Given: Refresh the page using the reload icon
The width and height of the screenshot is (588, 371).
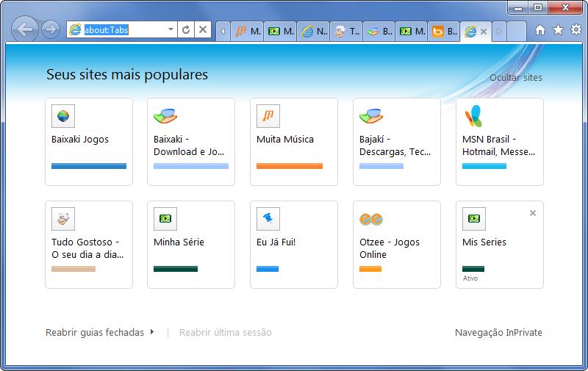Looking at the screenshot, I should tap(186, 29).
